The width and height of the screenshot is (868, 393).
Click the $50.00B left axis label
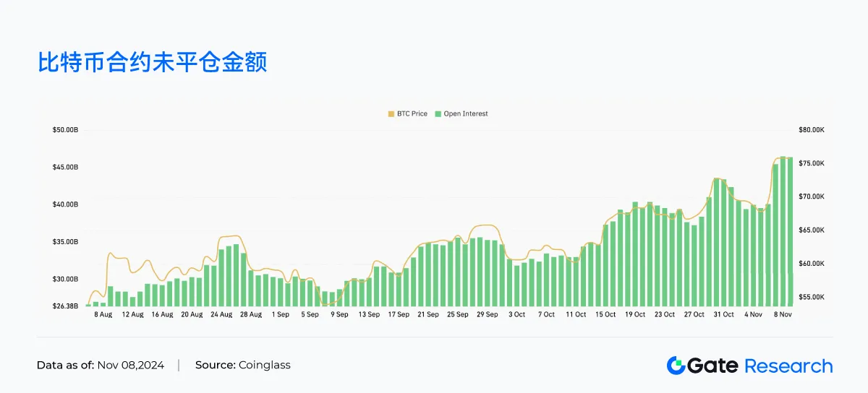65,130
